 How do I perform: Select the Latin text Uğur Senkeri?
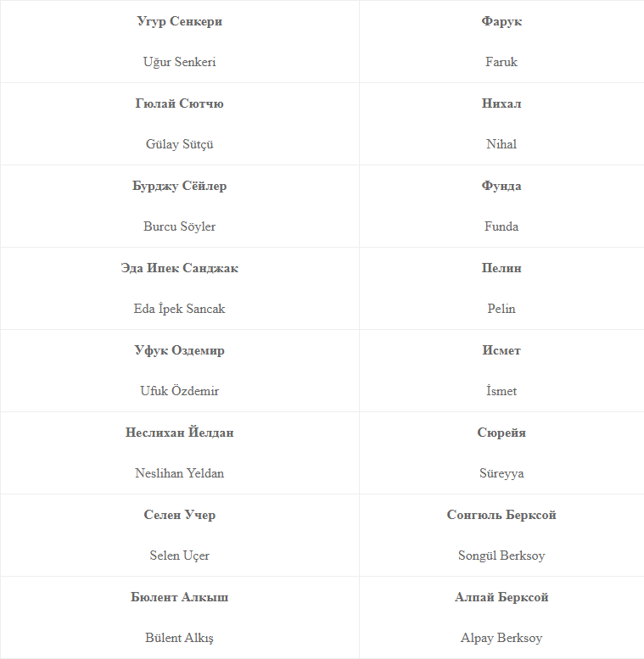[179, 62]
